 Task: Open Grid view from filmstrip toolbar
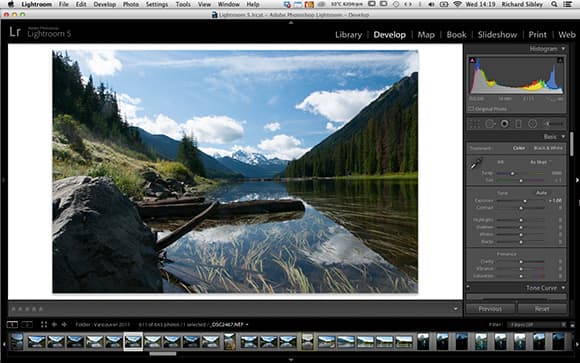(44, 325)
